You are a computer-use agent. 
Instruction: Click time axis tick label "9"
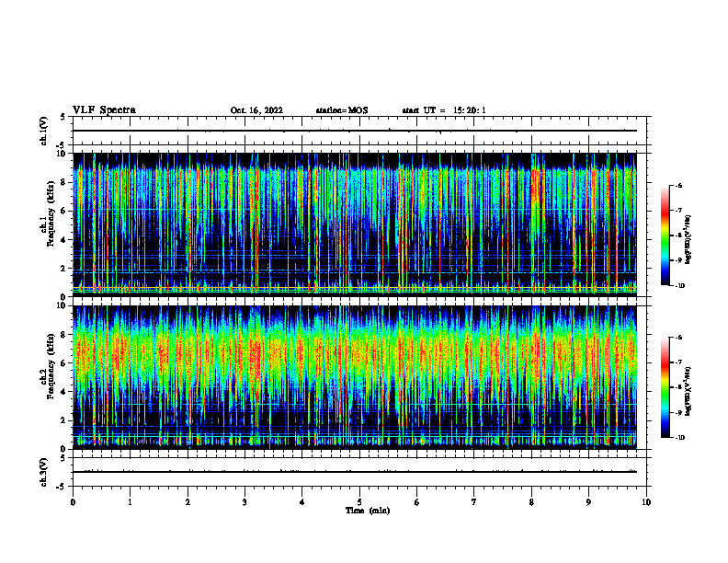click(588, 502)
